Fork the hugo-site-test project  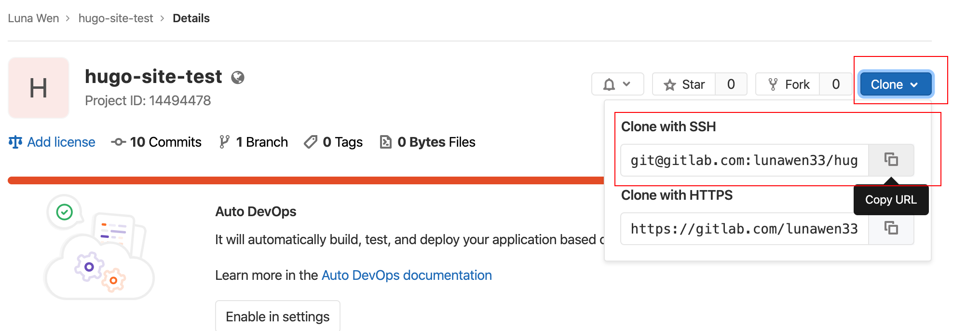788,84
